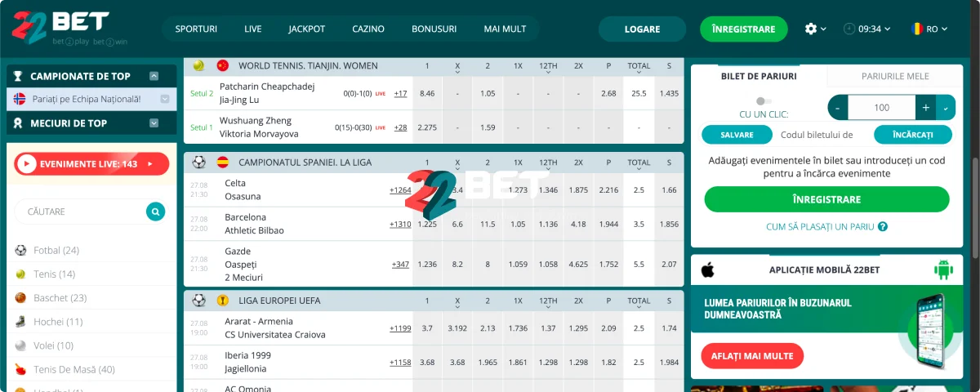This screenshot has width=980, height=392.
Task: Expand +17 markets for Patcharin Cheapchadej match
Action: (x=400, y=93)
